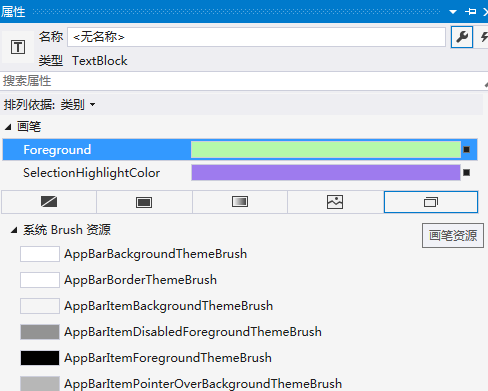
Task: Choose AppBarItemForegroundThemeBrush resource
Action: pos(168,358)
